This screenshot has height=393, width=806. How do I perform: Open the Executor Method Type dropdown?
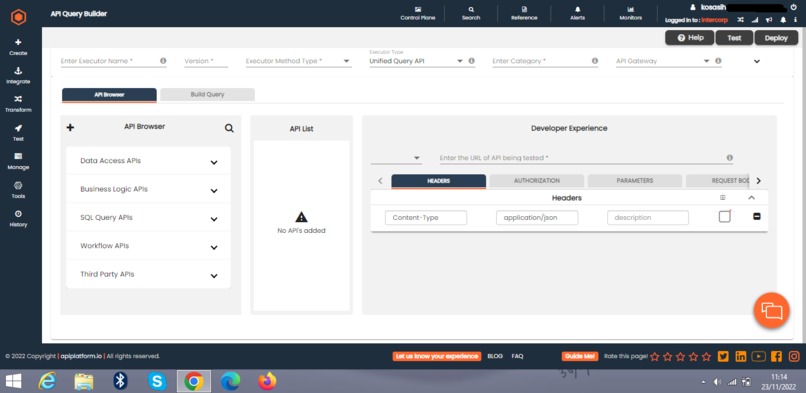pyautogui.click(x=299, y=61)
